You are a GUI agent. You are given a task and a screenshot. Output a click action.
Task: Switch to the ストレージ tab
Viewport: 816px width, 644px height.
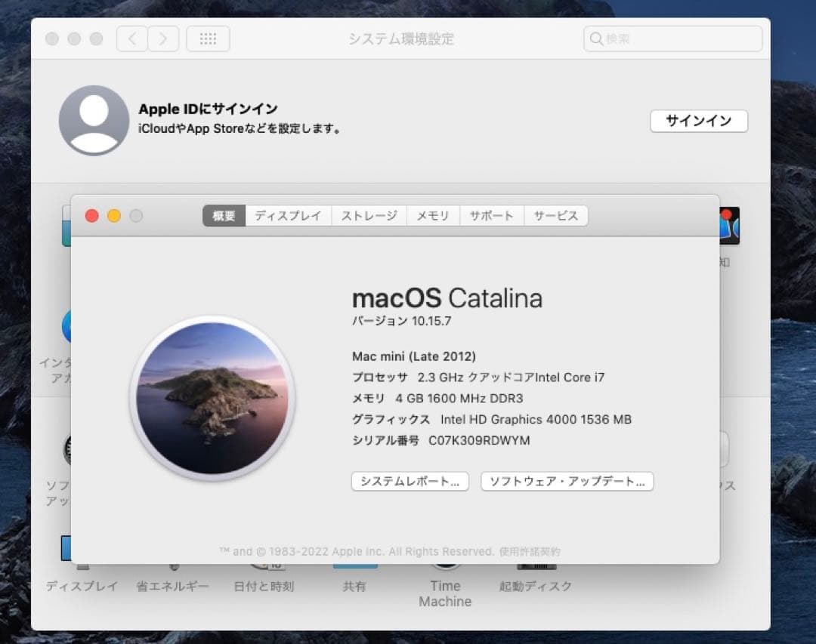[369, 215]
